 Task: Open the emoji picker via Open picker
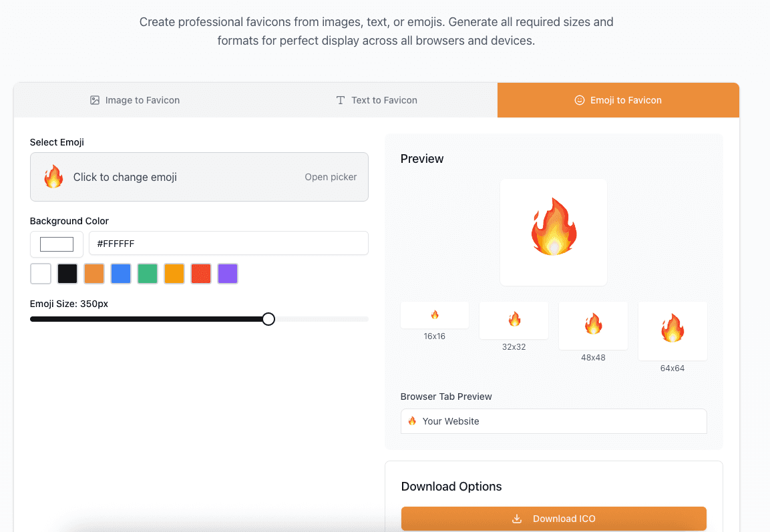(331, 177)
